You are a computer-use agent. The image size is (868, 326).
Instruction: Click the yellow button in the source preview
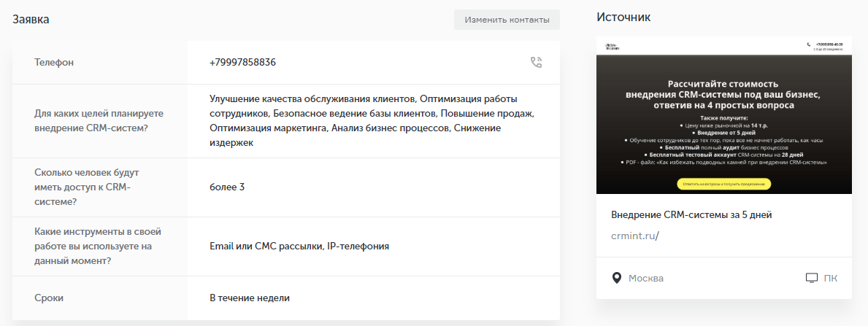tap(723, 185)
